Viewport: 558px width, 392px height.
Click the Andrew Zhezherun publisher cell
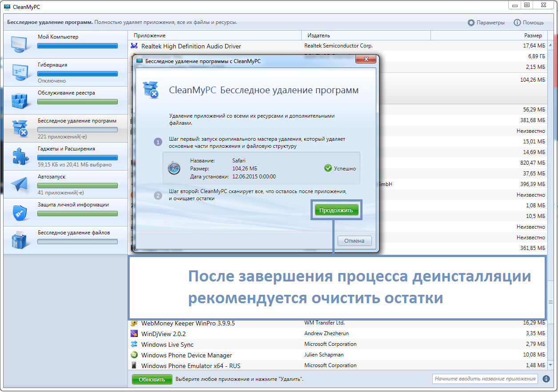click(x=327, y=333)
